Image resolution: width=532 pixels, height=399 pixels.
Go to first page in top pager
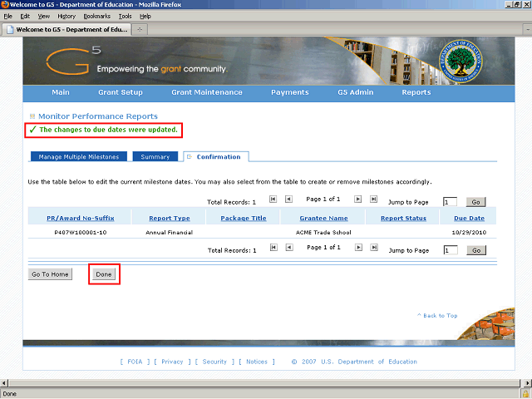(273, 199)
